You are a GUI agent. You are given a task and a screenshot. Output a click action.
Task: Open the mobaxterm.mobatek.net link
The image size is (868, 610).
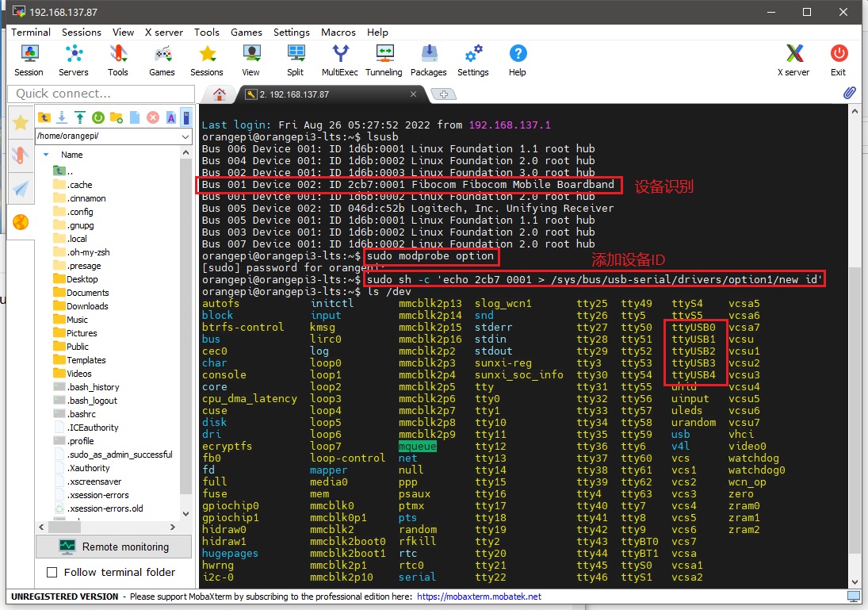click(x=479, y=597)
